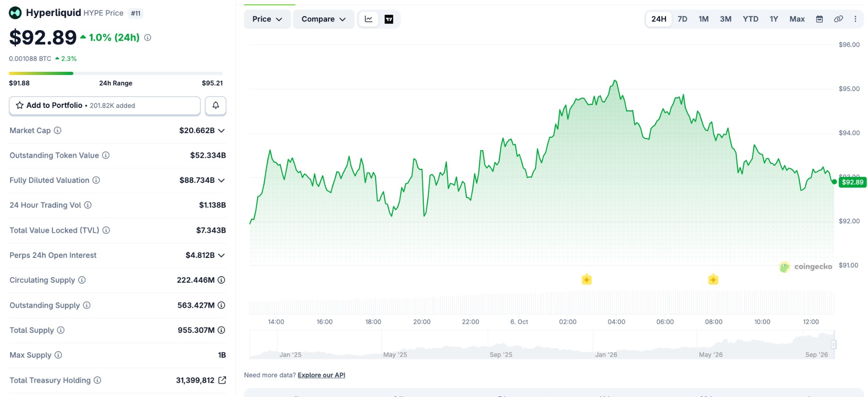Click info icon beside 563.427M outstanding supply
The height and width of the screenshot is (397, 868).
click(221, 305)
